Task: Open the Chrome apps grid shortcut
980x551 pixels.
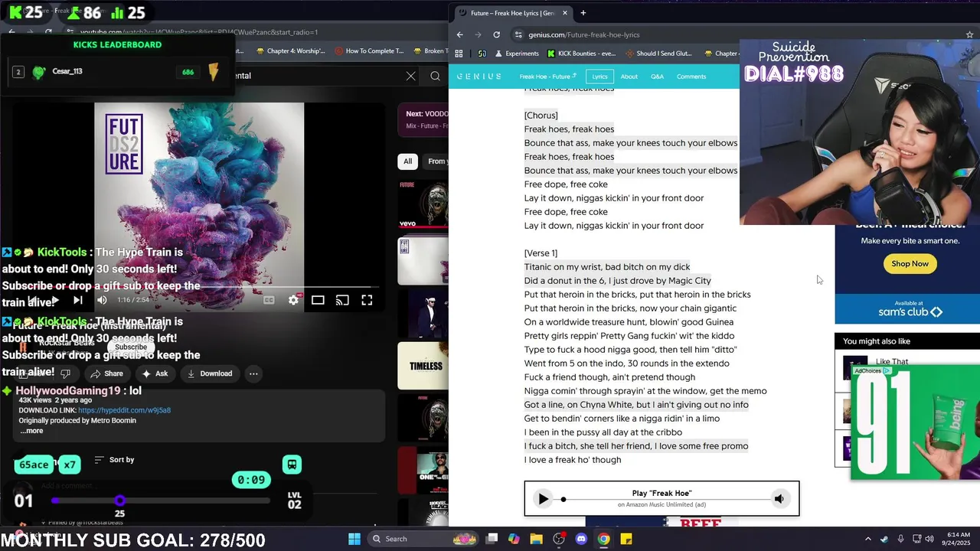Action: 459,54
